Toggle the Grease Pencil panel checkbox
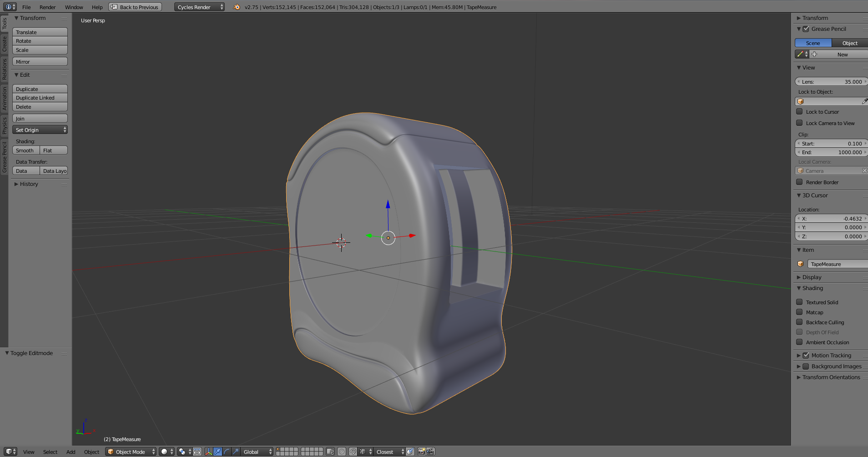 tap(806, 29)
